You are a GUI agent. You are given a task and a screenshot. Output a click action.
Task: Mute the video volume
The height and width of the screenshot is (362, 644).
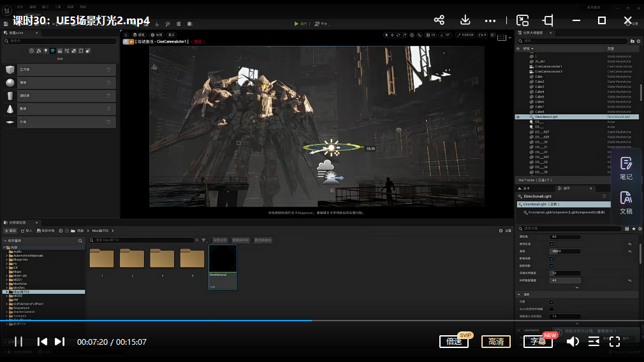(x=573, y=342)
